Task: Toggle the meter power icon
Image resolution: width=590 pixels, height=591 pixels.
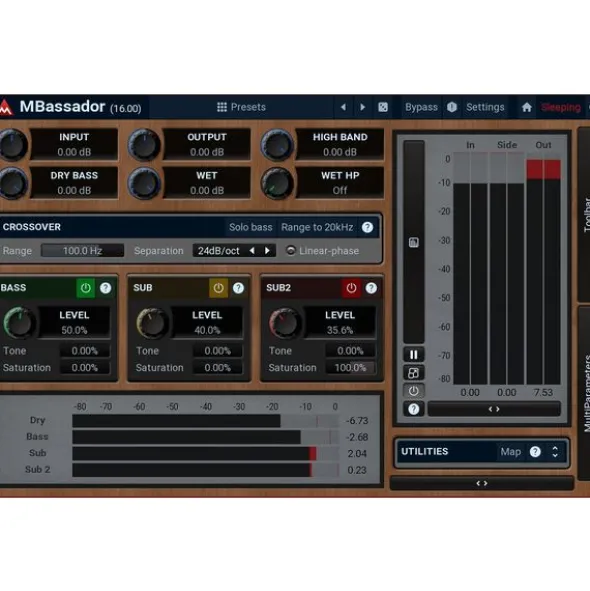Action: [414, 391]
